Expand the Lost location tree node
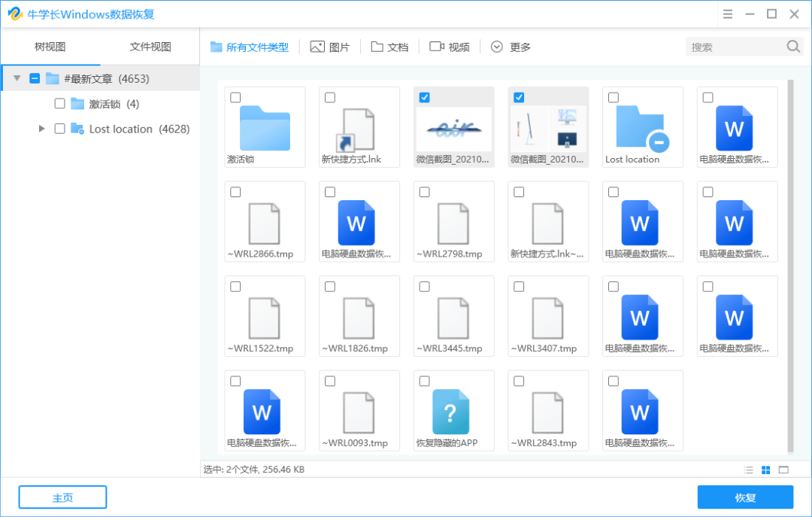812x517 pixels. [x=42, y=129]
